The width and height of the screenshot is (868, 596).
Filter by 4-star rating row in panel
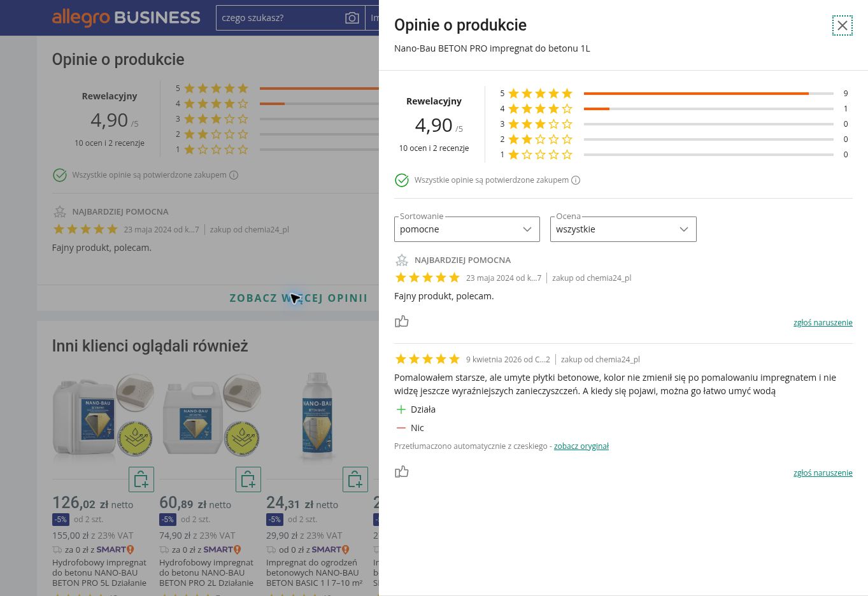pos(674,109)
